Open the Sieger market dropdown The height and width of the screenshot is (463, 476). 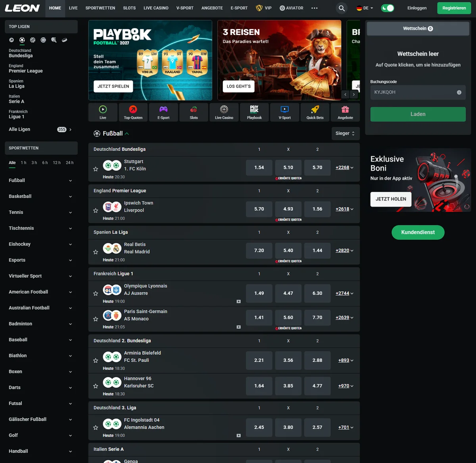(345, 133)
